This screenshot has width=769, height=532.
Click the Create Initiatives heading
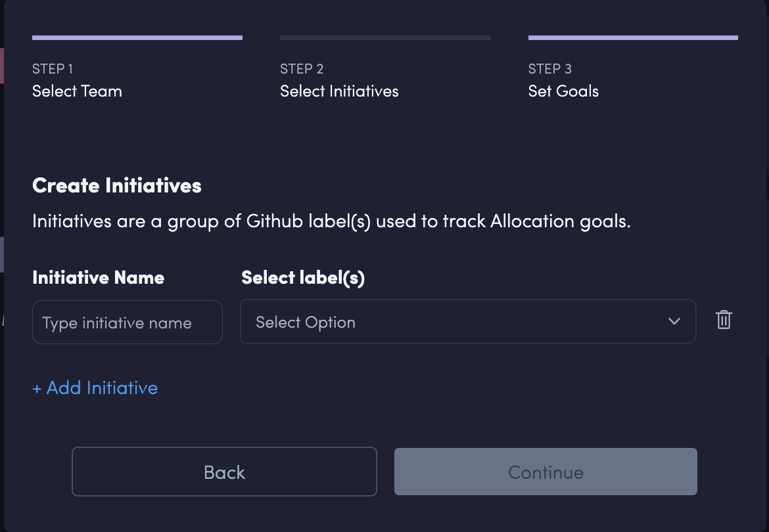pos(117,186)
